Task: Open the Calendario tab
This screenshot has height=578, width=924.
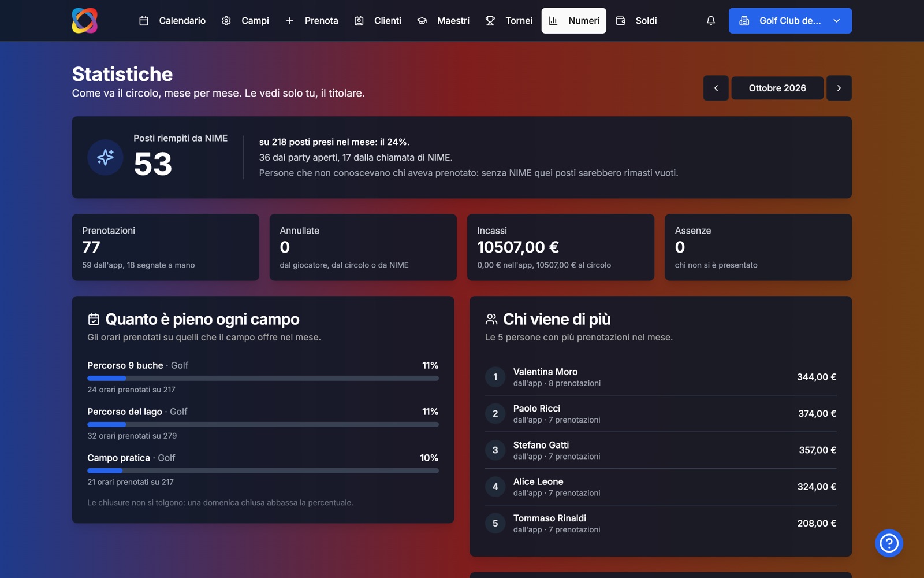Action: point(172,21)
